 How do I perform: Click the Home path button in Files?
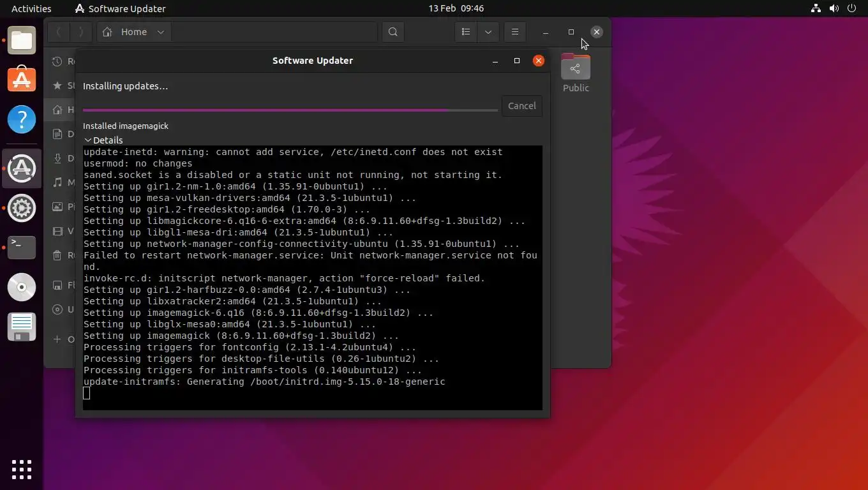(x=125, y=32)
